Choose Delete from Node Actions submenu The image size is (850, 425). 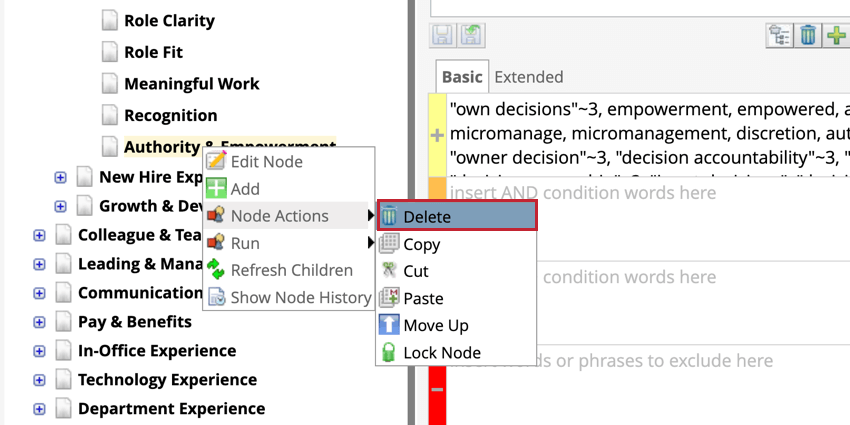pyautogui.click(x=456, y=216)
